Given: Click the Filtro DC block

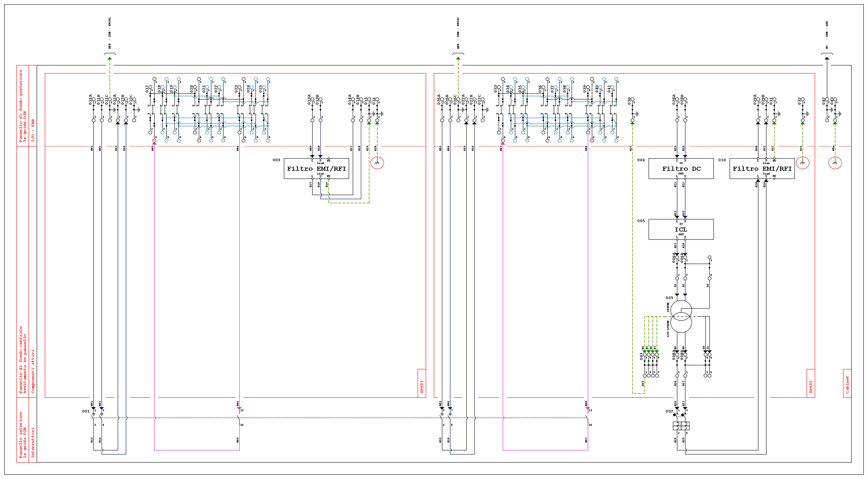Looking at the screenshot, I should (x=681, y=169).
